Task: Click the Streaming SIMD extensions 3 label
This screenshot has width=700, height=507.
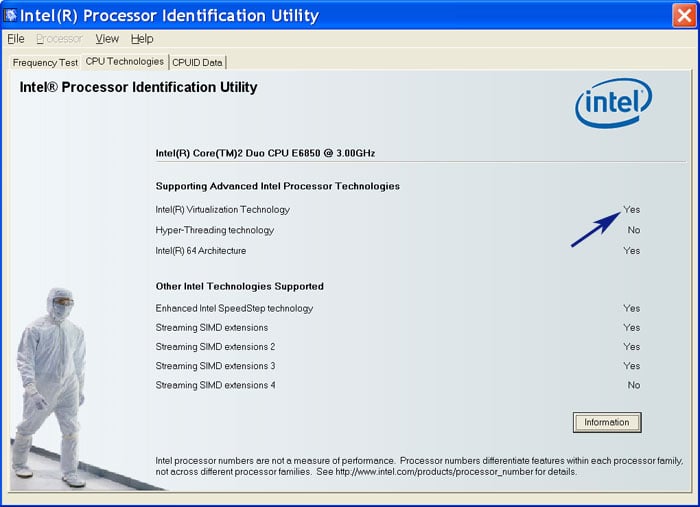Action: 215,366
